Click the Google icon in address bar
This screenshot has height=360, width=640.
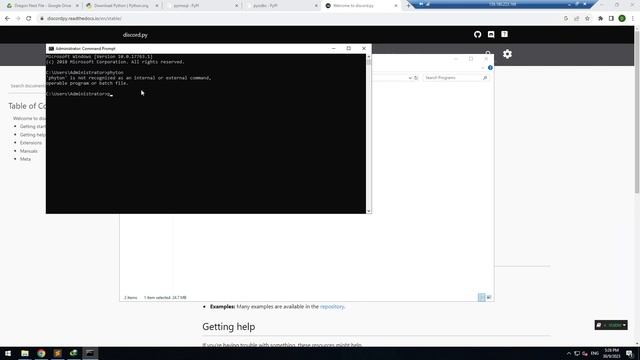click(566, 18)
